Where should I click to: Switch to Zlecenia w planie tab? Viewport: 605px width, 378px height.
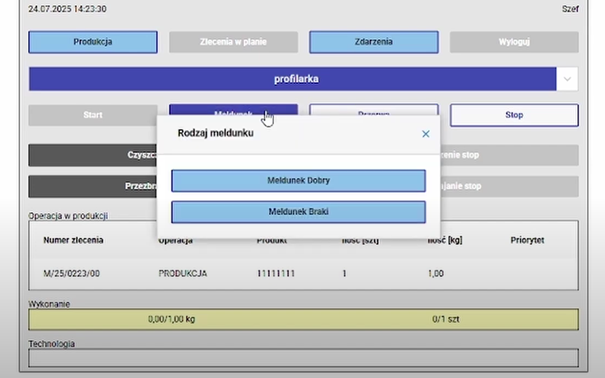pos(233,42)
